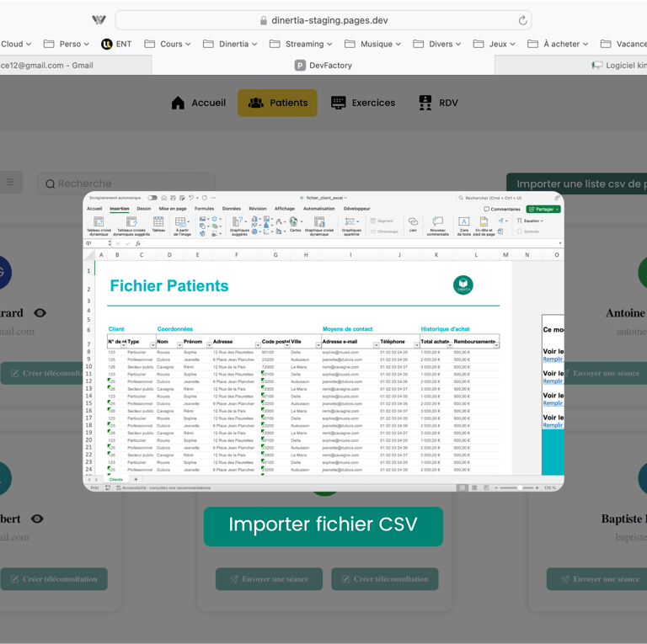The image size is (647, 644).
Task: Click the Excel Rechercher search box
Action: [505, 198]
